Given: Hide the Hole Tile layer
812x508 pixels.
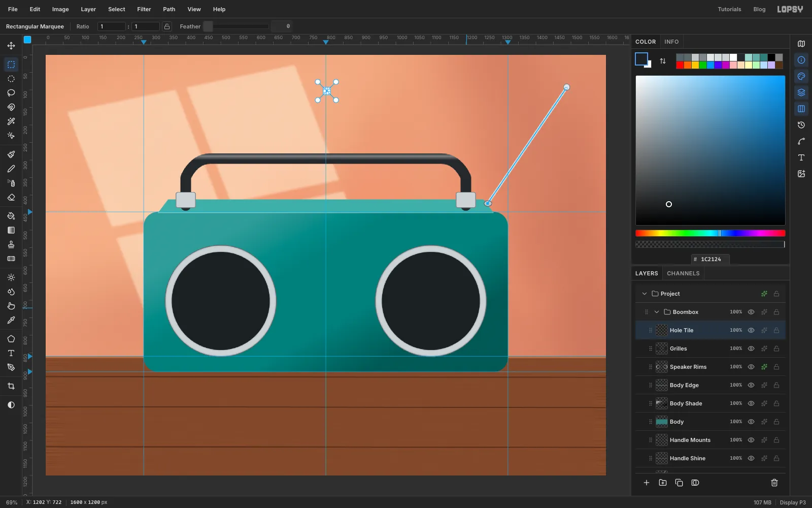Looking at the screenshot, I should point(751,330).
